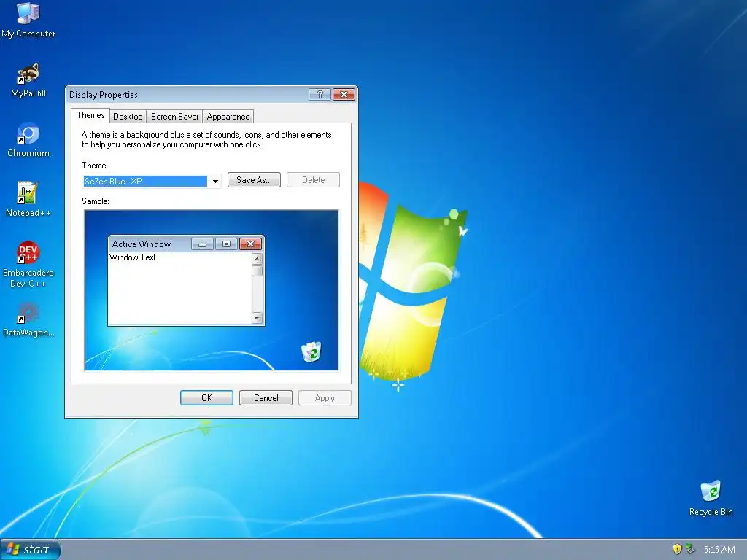Select the Notepad++ desktop shortcut

(x=28, y=200)
